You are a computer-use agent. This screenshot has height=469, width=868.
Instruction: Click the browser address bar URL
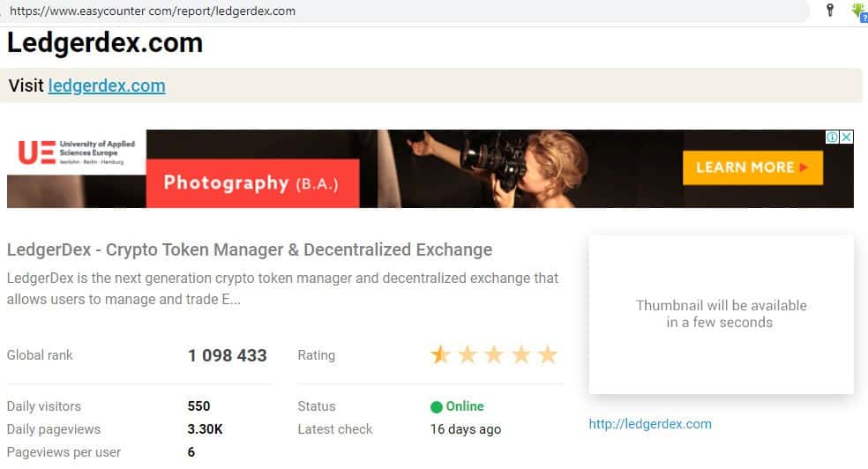152,11
